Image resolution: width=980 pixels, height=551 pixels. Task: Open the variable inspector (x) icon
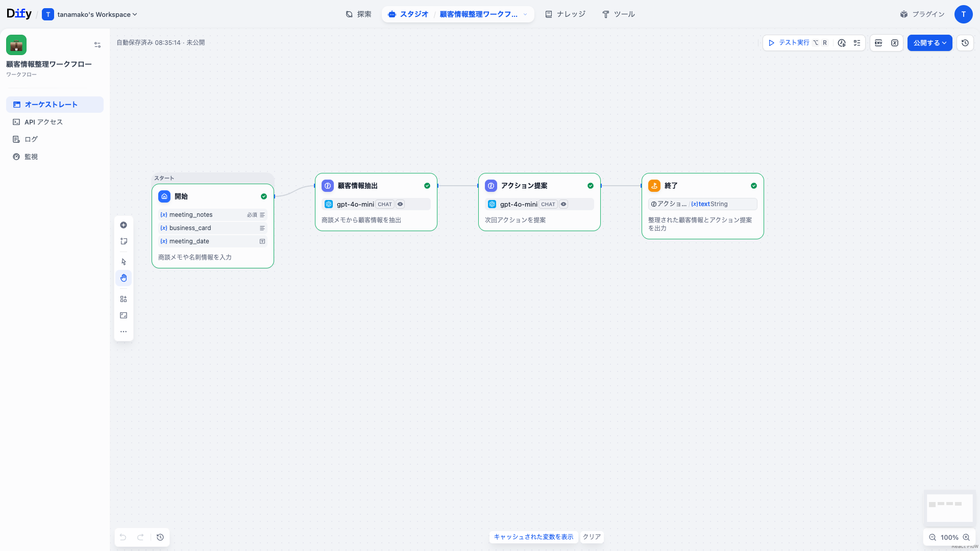click(x=895, y=43)
